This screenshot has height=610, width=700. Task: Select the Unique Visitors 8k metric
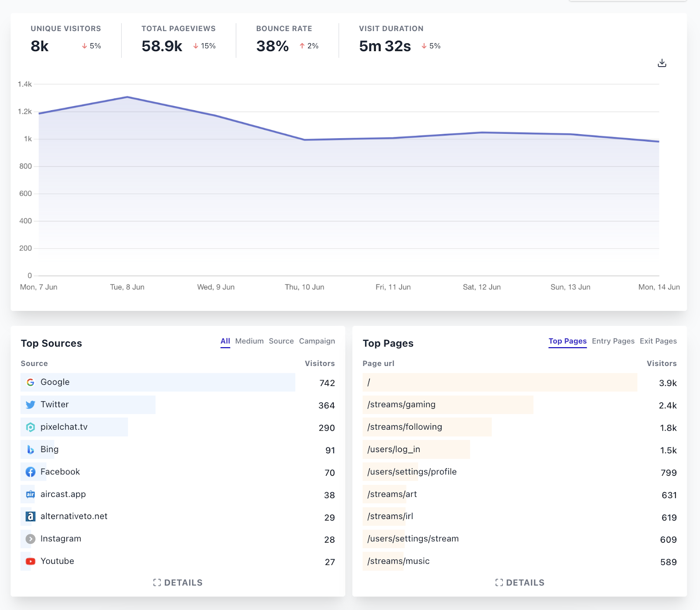coord(66,39)
